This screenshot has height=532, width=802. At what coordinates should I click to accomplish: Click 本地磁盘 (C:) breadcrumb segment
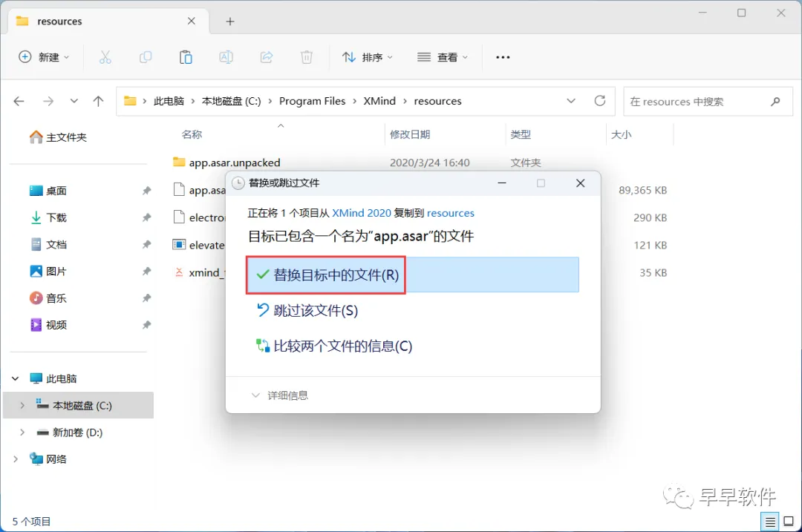[x=231, y=101]
